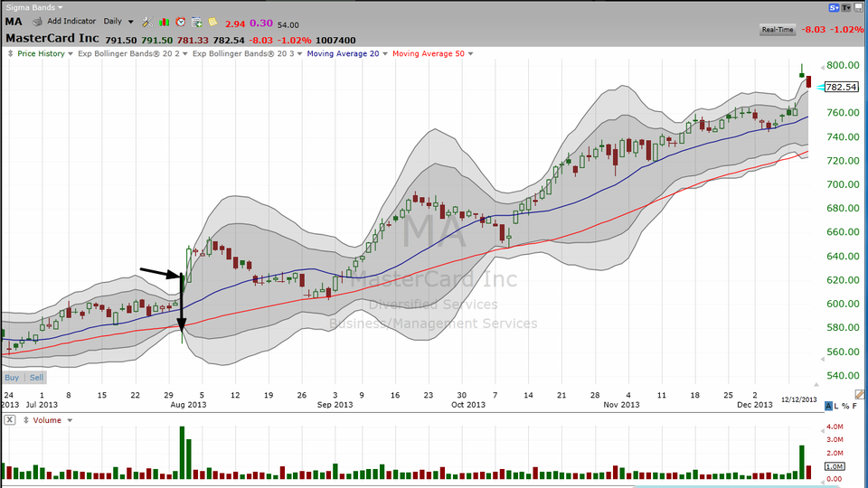Click the Aug 2013 time axis label
Screen dimensions: 868x488
pos(188,405)
